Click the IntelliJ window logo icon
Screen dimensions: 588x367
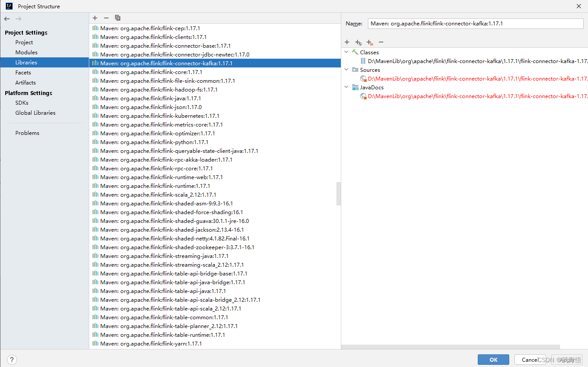(x=9, y=6)
